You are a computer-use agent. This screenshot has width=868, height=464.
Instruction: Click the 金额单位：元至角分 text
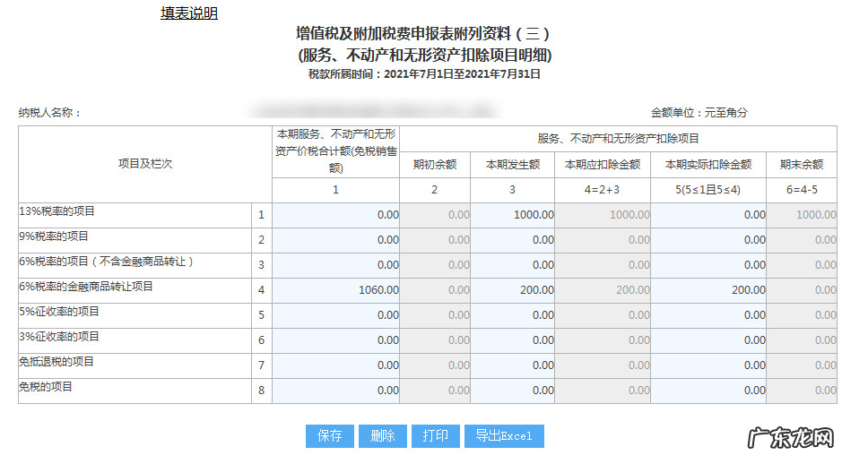(699, 113)
